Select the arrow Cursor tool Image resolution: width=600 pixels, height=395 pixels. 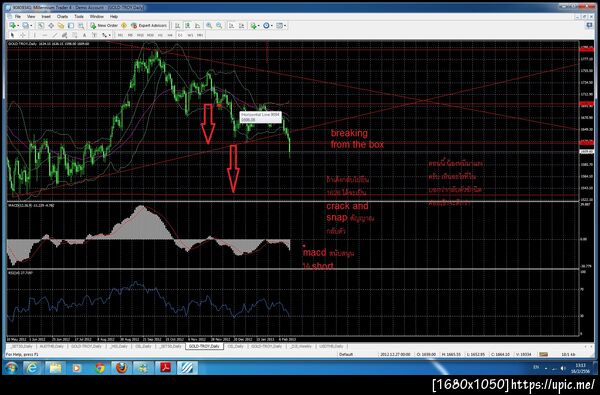pyautogui.click(x=12, y=35)
